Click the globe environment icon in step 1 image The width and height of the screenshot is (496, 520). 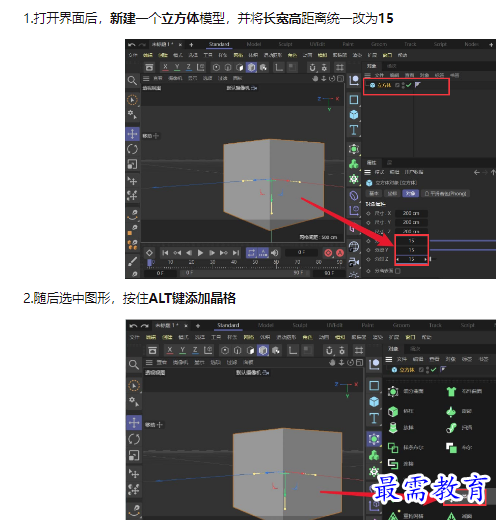354,247
